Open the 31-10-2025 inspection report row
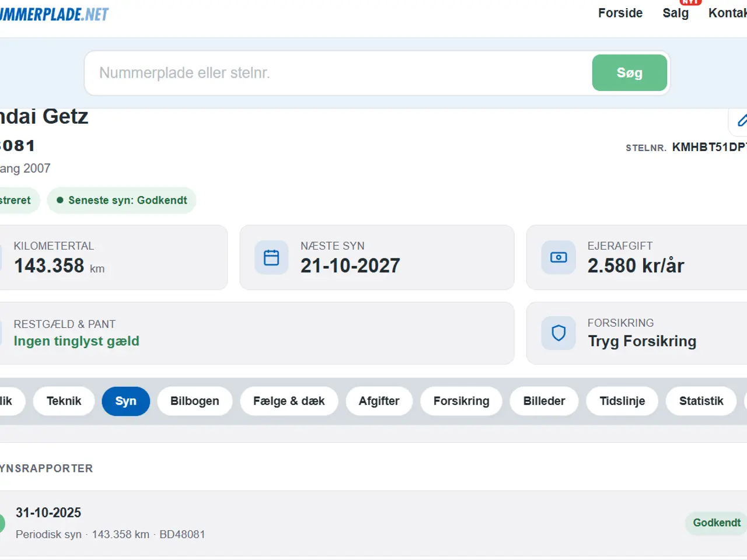The height and width of the screenshot is (560, 747). (x=373, y=523)
